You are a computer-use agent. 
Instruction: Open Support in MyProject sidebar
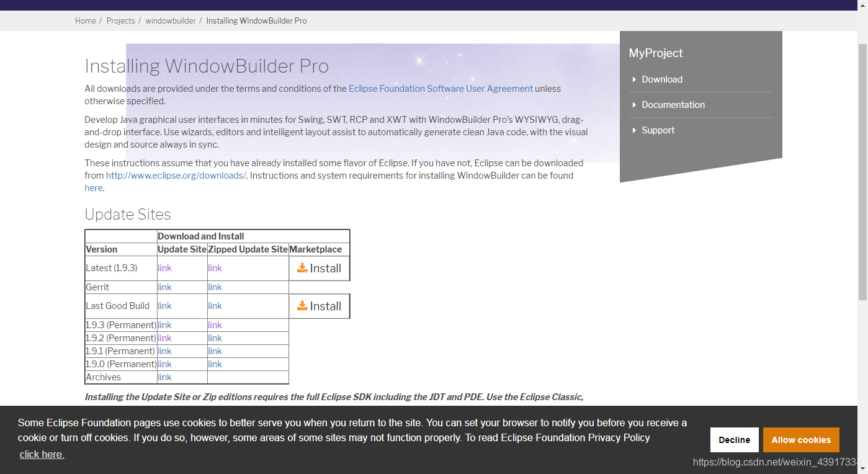[x=658, y=130]
